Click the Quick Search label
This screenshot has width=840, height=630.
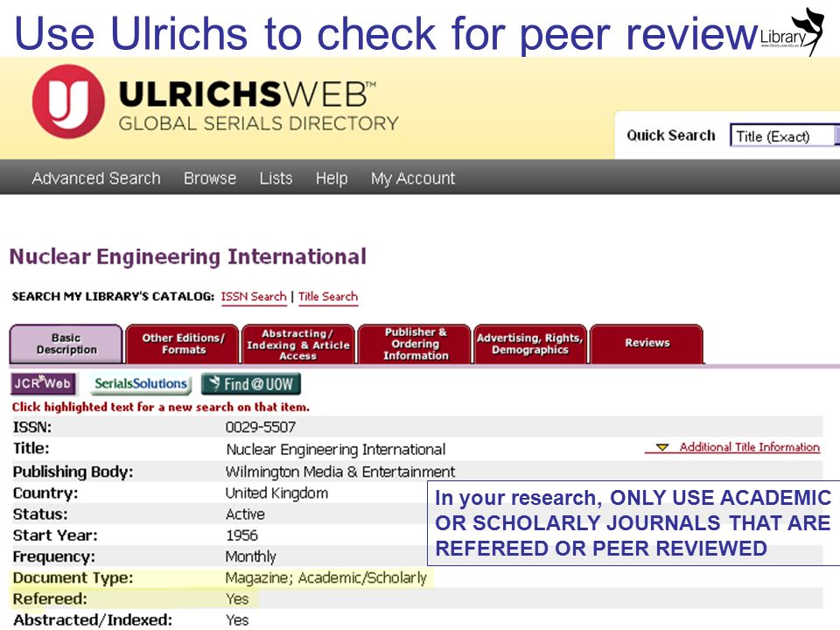[x=671, y=136]
